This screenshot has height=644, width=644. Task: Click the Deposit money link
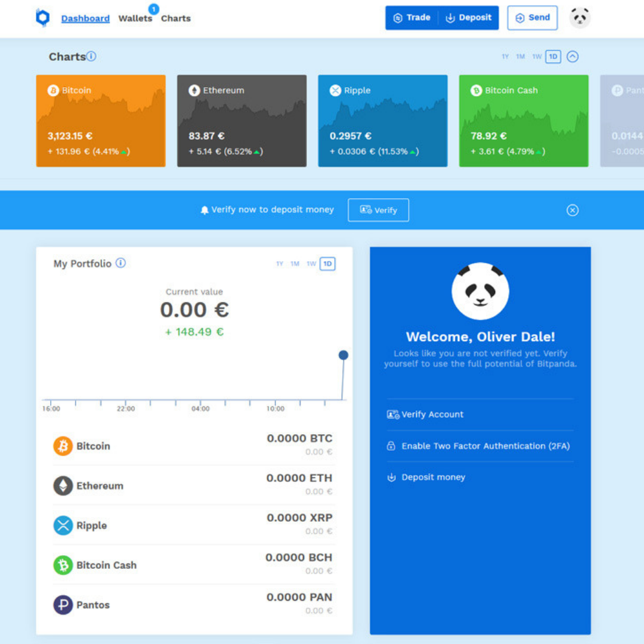(x=434, y=477)
